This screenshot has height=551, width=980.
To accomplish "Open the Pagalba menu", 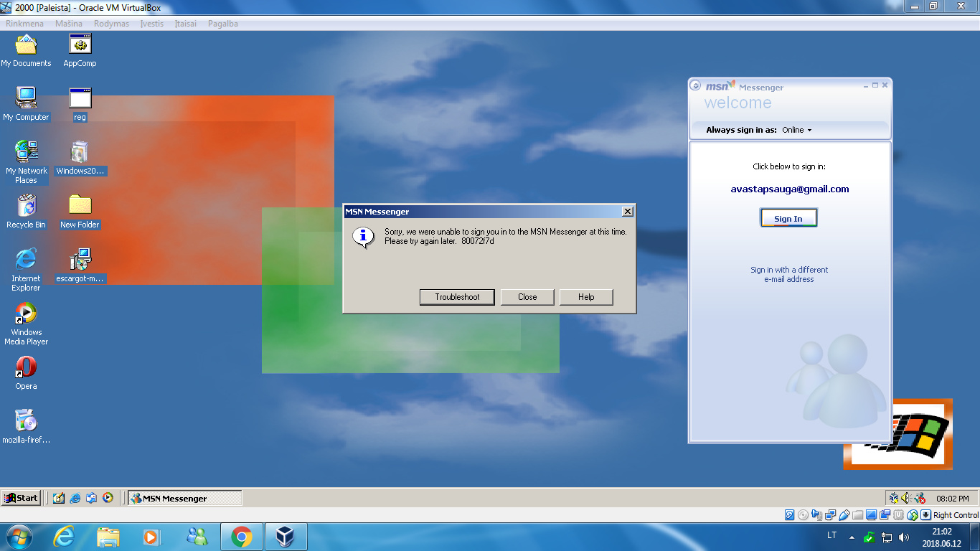I will pyautogui.click(x=223, y=24).
